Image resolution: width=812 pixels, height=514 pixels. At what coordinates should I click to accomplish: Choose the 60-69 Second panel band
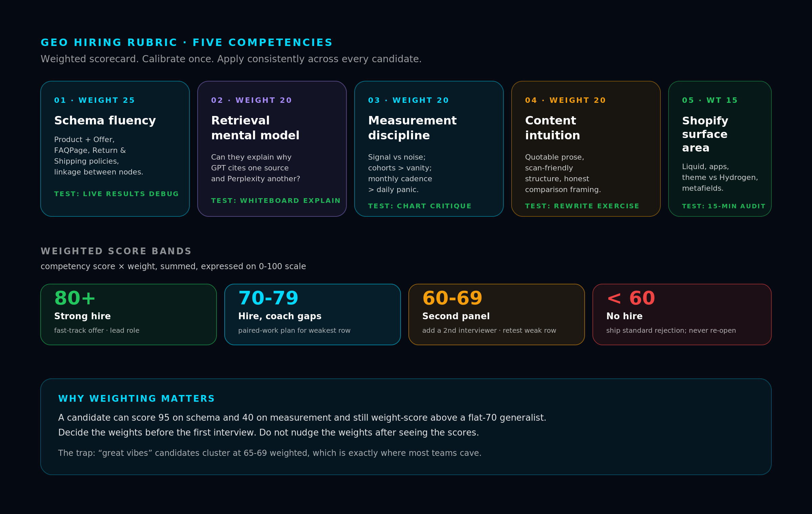coord(497,314)
